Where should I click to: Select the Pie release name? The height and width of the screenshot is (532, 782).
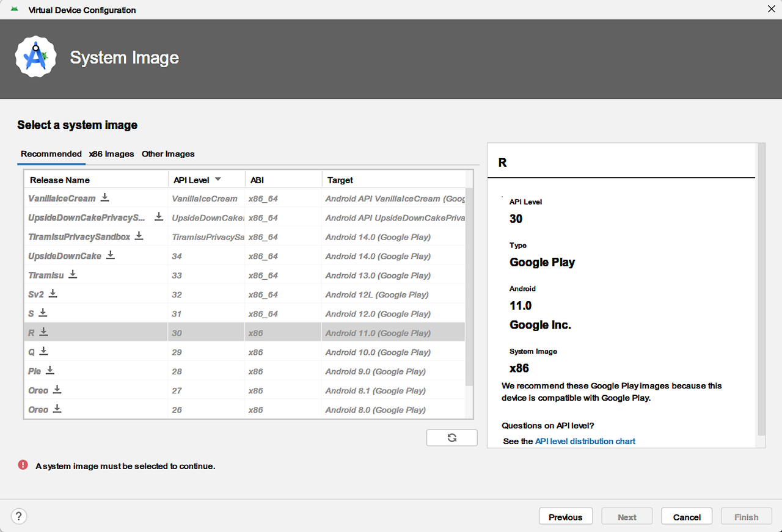[35, 371]
